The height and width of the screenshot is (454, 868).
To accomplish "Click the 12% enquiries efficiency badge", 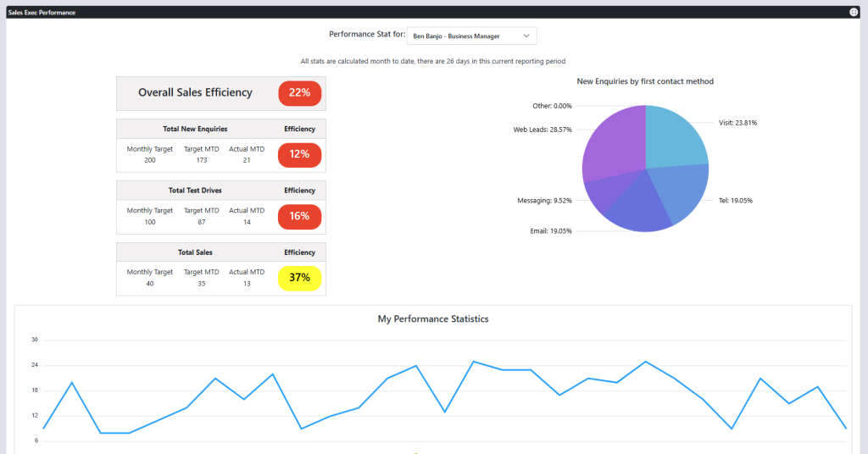I will point(299,155).
